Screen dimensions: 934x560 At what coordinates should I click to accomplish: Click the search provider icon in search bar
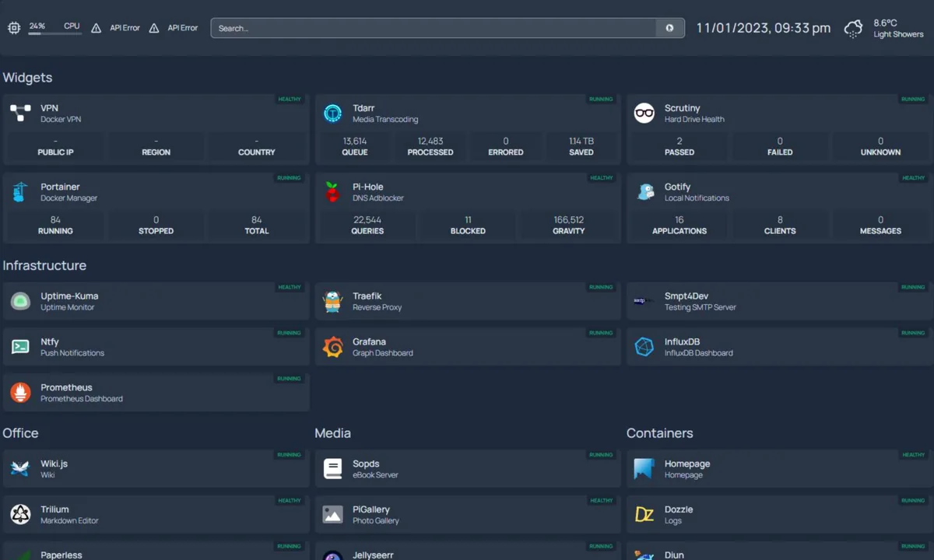(669, 28)
